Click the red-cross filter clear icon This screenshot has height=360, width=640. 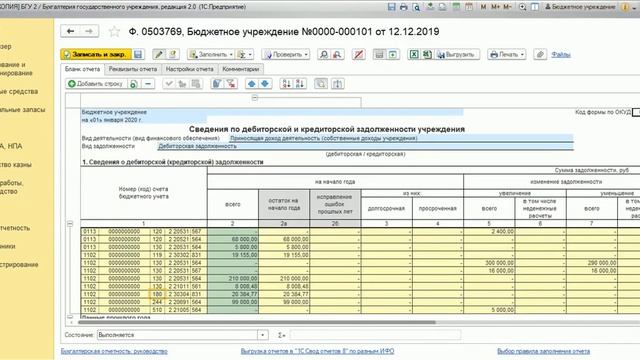(231, 84)
